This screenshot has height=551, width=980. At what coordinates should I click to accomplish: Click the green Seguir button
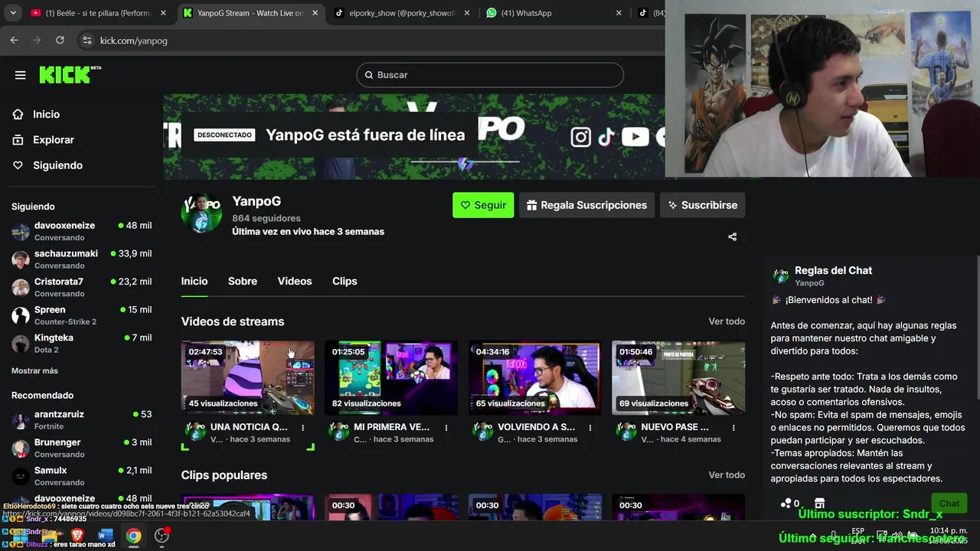pyautogui.click(x=483, y=205)
